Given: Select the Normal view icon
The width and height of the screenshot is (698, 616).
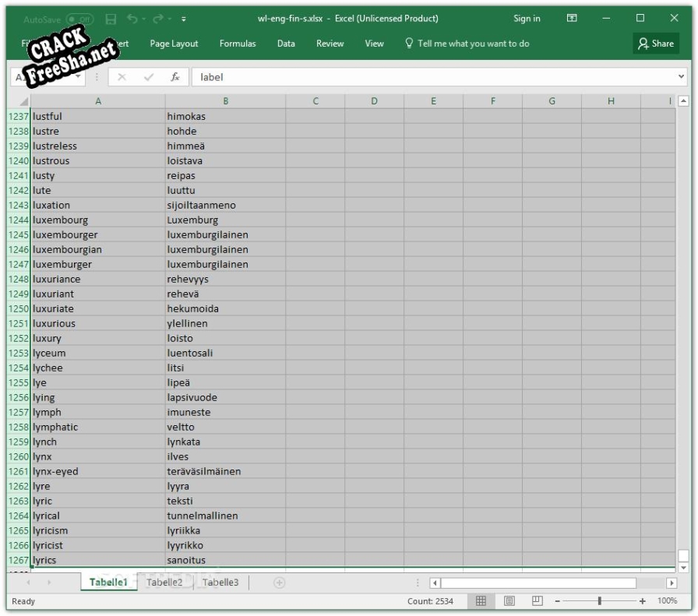Looking at the screenshot, I should click(x=481, y=601).
